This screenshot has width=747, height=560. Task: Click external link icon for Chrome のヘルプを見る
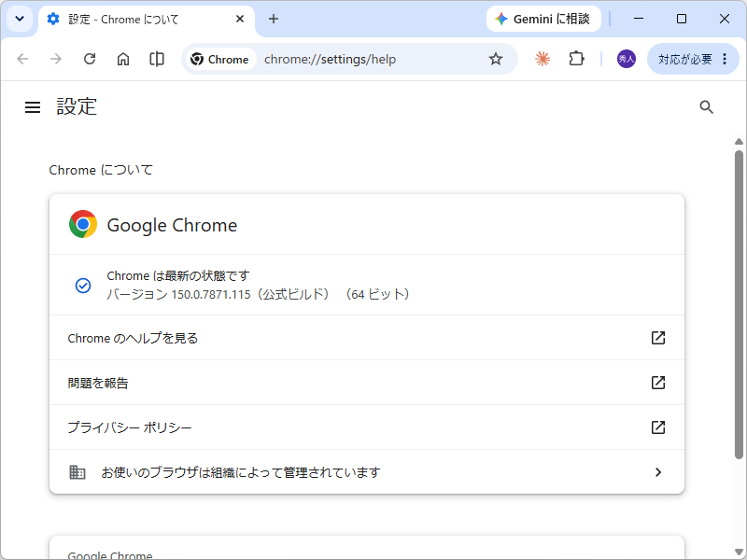658,338
